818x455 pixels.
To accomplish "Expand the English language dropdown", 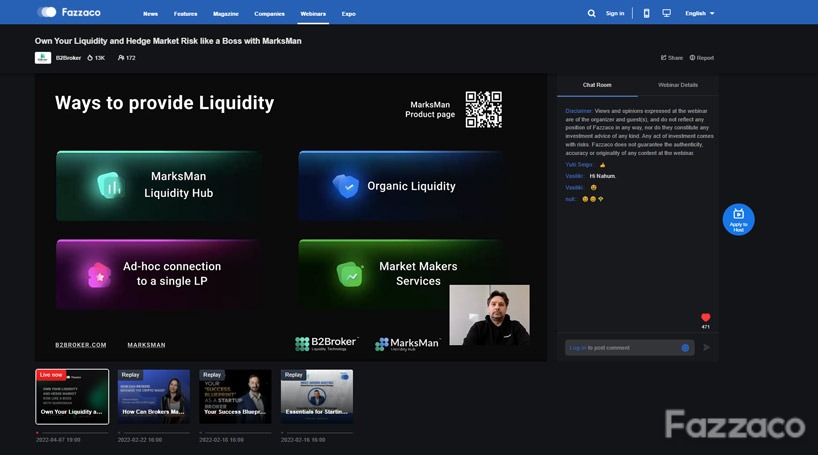I will [x=700, y=14].
